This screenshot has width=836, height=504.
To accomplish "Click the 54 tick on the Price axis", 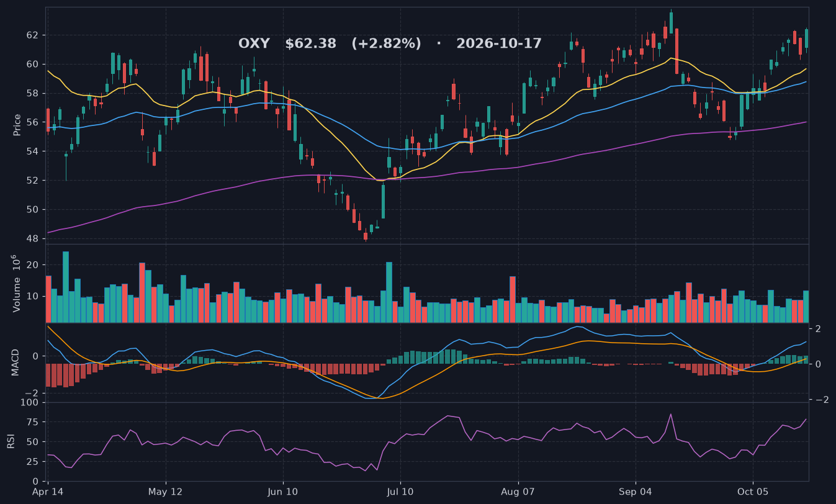I will pos(33,151).
